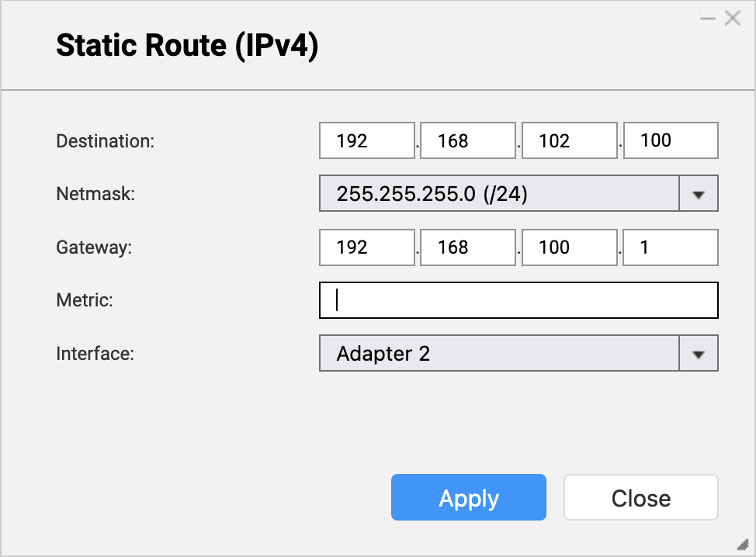
Task: Open the Interface dropdown arrow
Action: [699, 354]
